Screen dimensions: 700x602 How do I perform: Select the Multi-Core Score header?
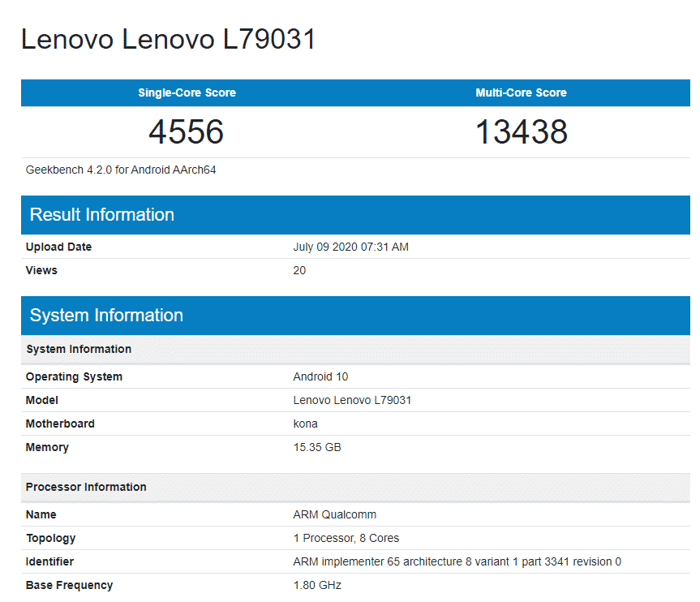coord(521,92)
